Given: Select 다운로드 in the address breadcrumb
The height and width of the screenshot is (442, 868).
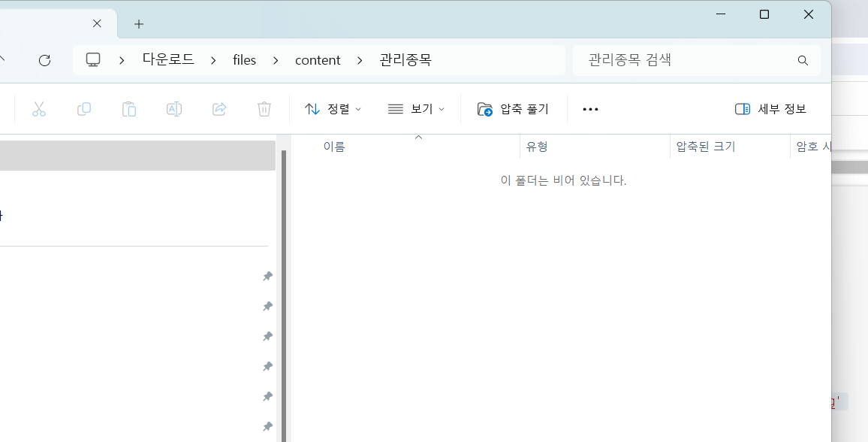Looking at the screenshot, I should (168, 60).
